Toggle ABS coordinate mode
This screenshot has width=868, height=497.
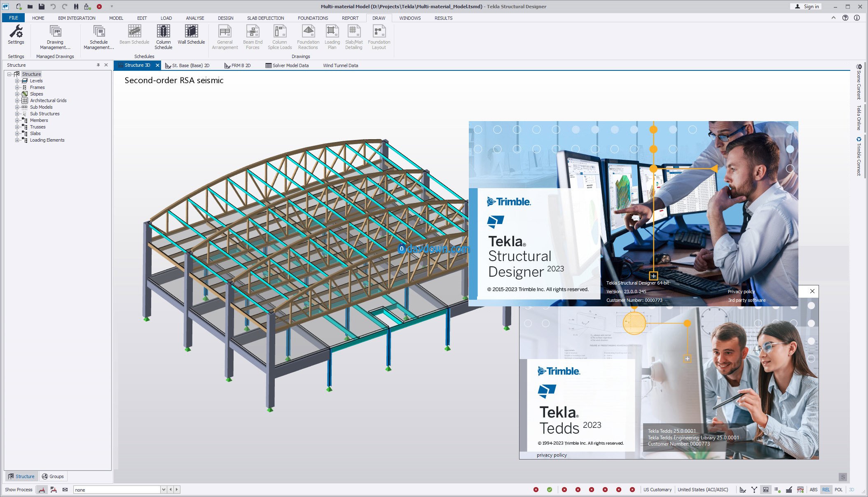pyautogui.click(x=813, y=490)
